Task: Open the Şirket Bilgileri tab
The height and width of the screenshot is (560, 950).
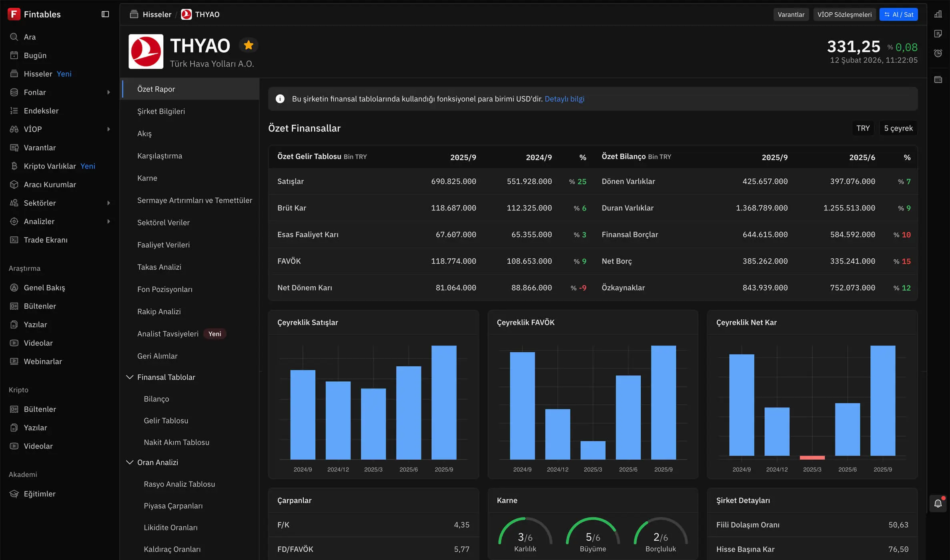Action: [161, 111]
